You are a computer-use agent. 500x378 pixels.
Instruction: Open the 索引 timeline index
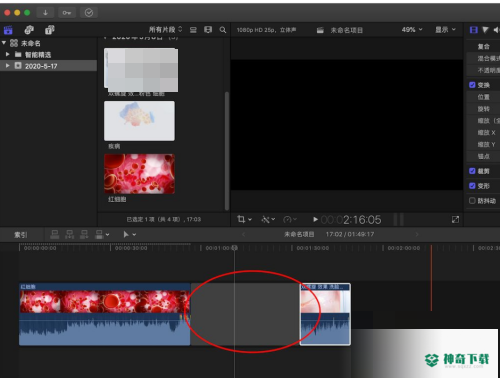pos(20,235)
